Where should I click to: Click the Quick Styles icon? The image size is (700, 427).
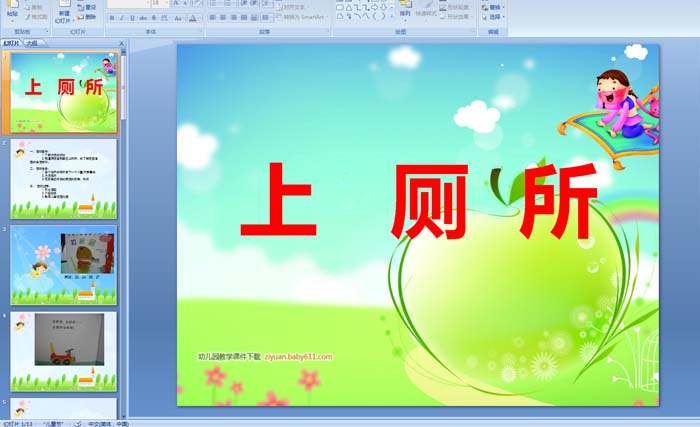[426, 10]
